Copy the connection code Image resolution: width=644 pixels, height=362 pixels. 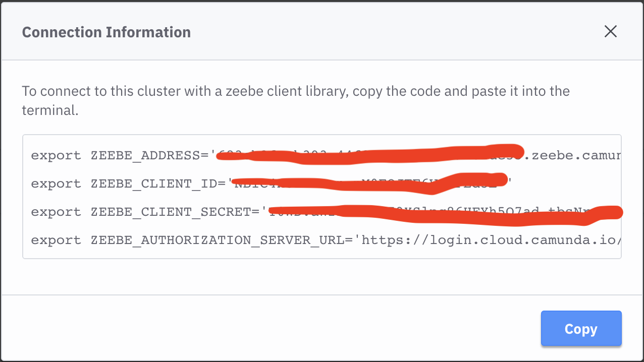(x=581, y=329)
